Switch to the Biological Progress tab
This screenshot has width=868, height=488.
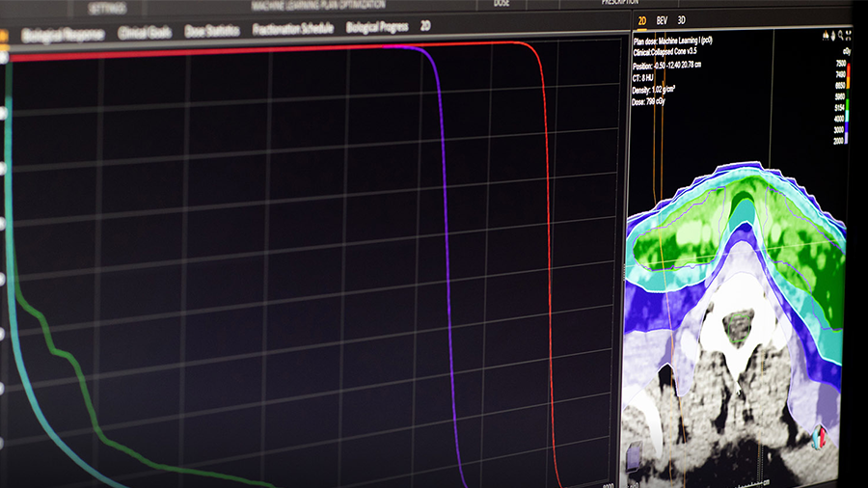[x=377, y=27]
